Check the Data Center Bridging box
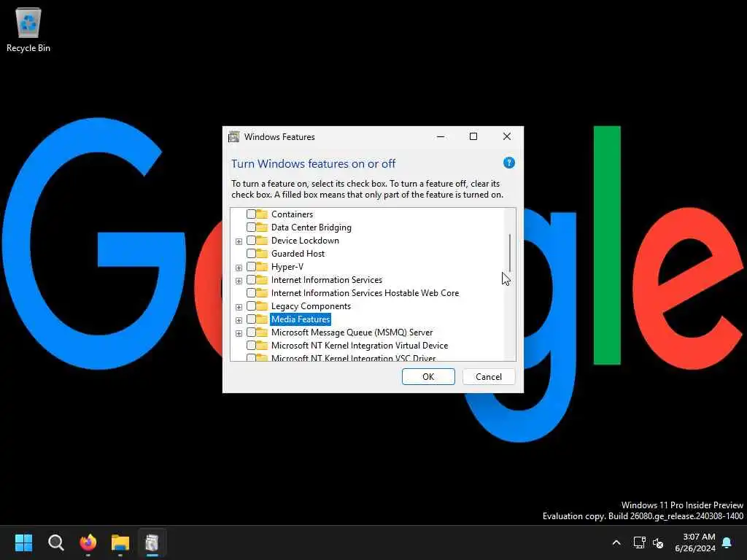Screen dimensions: 747x560 coord(251,227)
